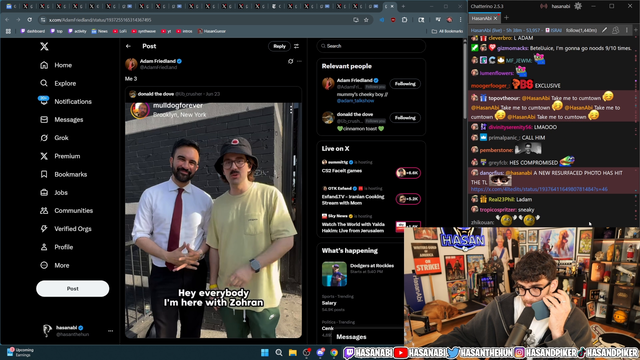Open Home in X sidebar
Screen dimensions: 640x360
click(56, 65)
